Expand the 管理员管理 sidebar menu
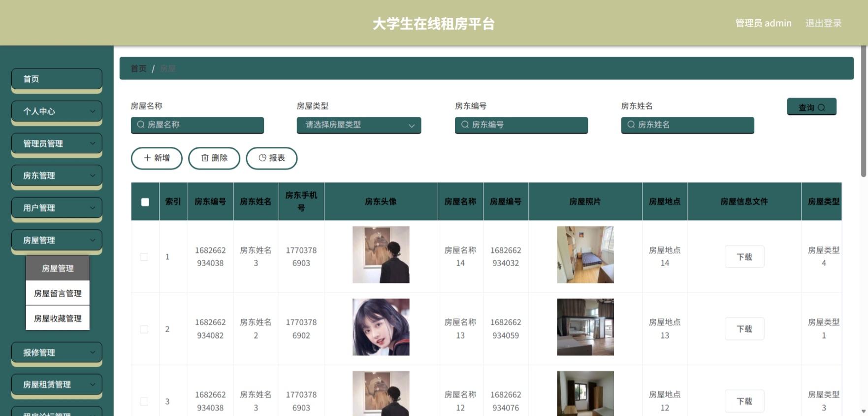 (x=57, y=143)
